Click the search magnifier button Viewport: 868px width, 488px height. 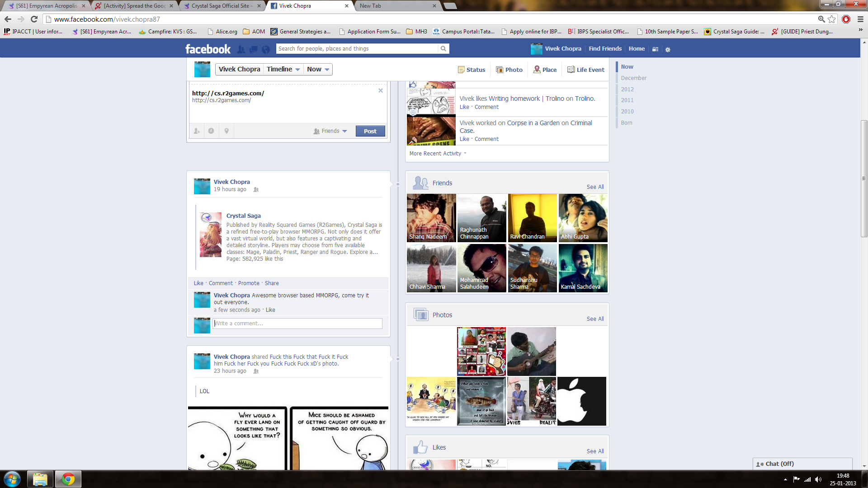[443, 49]
